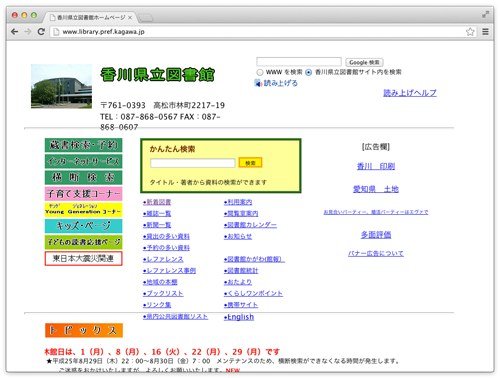Open the 図書館統計 link
The width and height of the screenshot is (500, 378).
241,271
